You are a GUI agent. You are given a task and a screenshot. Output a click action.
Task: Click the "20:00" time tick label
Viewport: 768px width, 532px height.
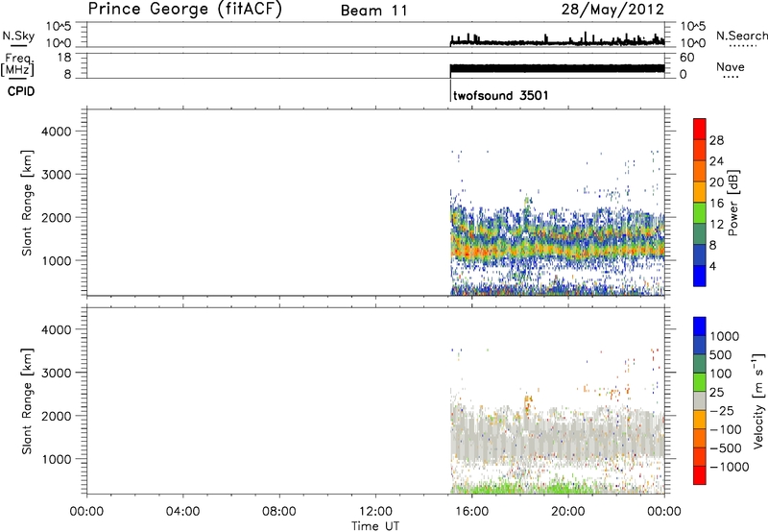click(x=567, y=512)
